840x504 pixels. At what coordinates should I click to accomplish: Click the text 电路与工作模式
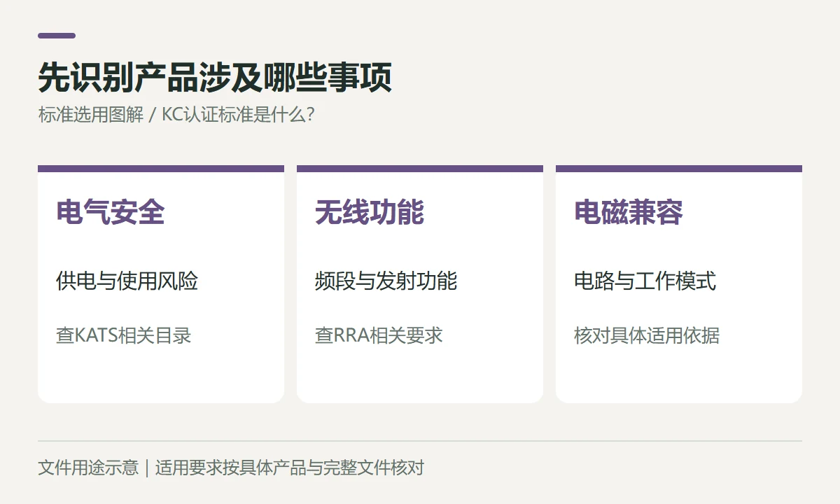(x=645, y=281)
